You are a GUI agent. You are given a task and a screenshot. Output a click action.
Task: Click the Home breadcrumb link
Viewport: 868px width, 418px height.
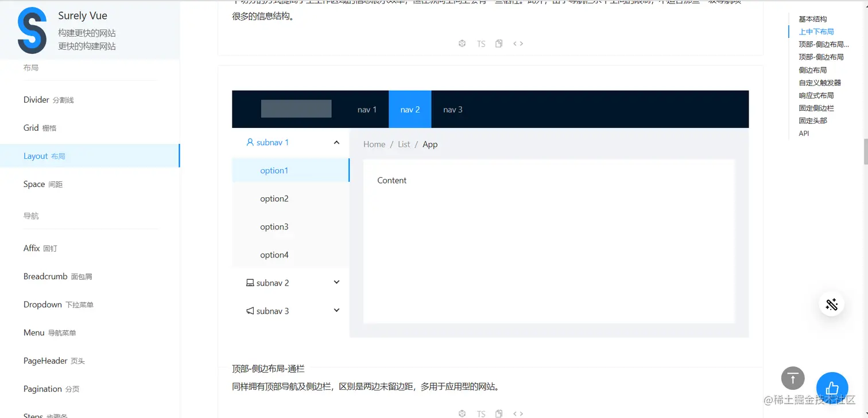(374, 144)
